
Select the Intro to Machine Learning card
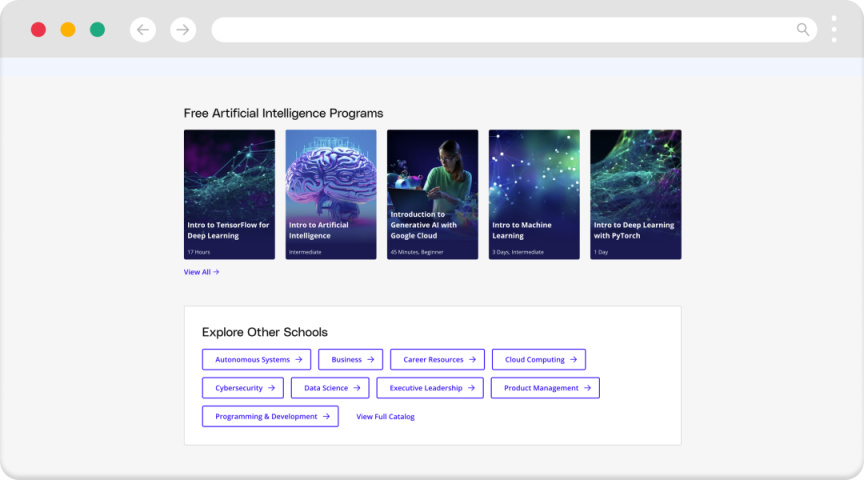534,194
